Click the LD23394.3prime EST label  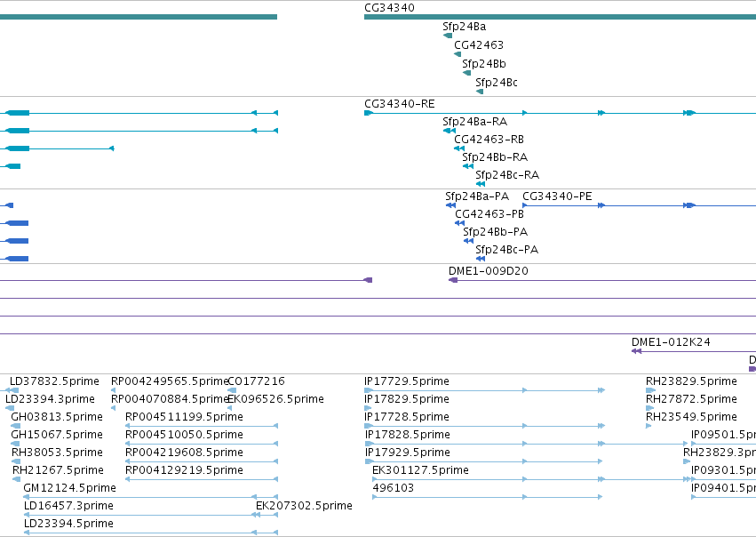click(50, 399)
